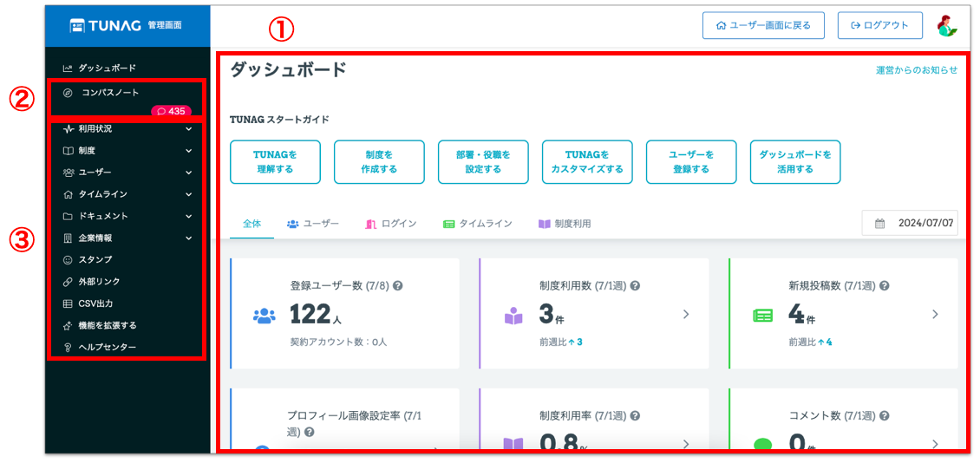The height and width of the screenshot is (463, 980).
Task: Click help icon next to 新規投稿数
Action: 885,285
